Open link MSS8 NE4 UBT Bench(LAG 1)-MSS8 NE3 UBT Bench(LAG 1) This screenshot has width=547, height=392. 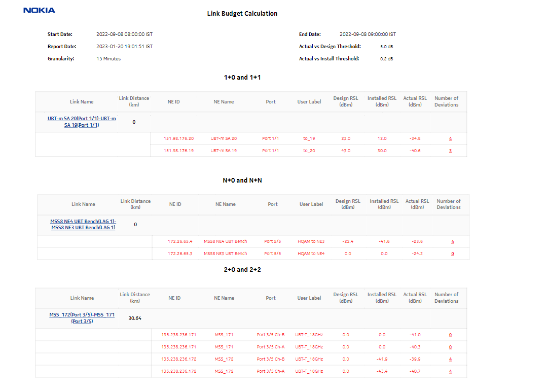[83, 224]
